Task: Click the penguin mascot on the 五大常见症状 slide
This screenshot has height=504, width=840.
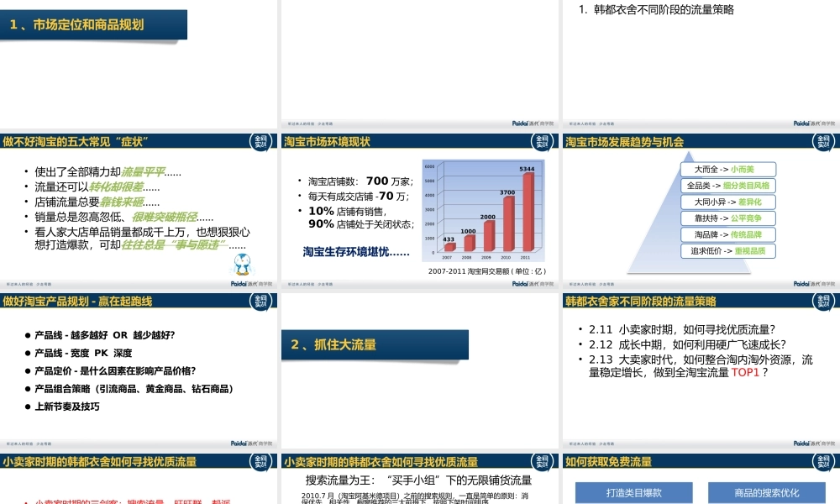Action: (x=241, y=265)
